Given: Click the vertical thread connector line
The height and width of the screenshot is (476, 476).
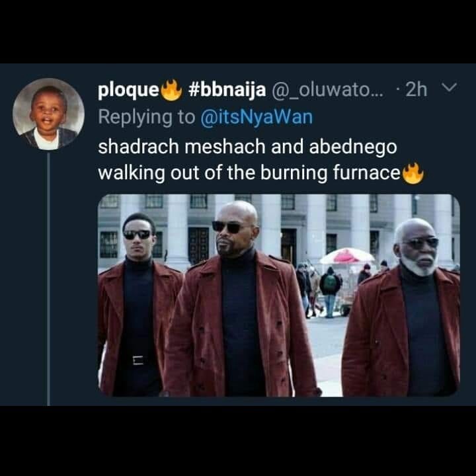Looking at the screenshot, I should tap(48, 279).
